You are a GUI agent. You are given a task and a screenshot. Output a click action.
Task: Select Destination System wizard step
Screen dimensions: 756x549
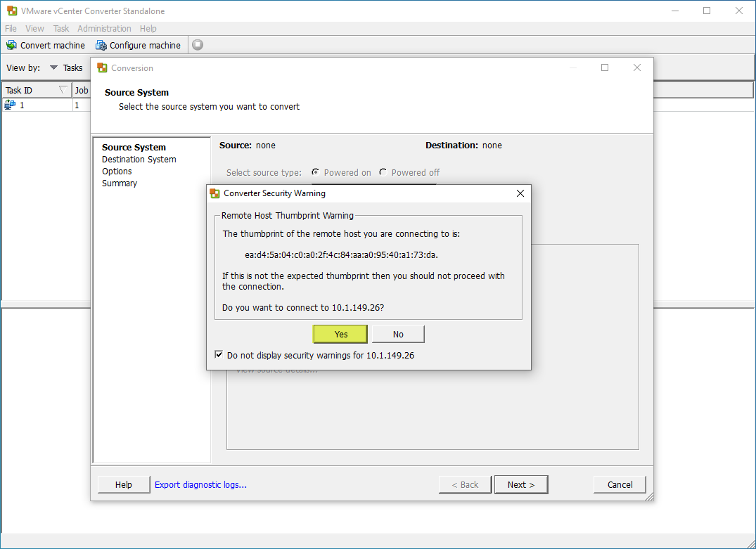pos(139,160)
